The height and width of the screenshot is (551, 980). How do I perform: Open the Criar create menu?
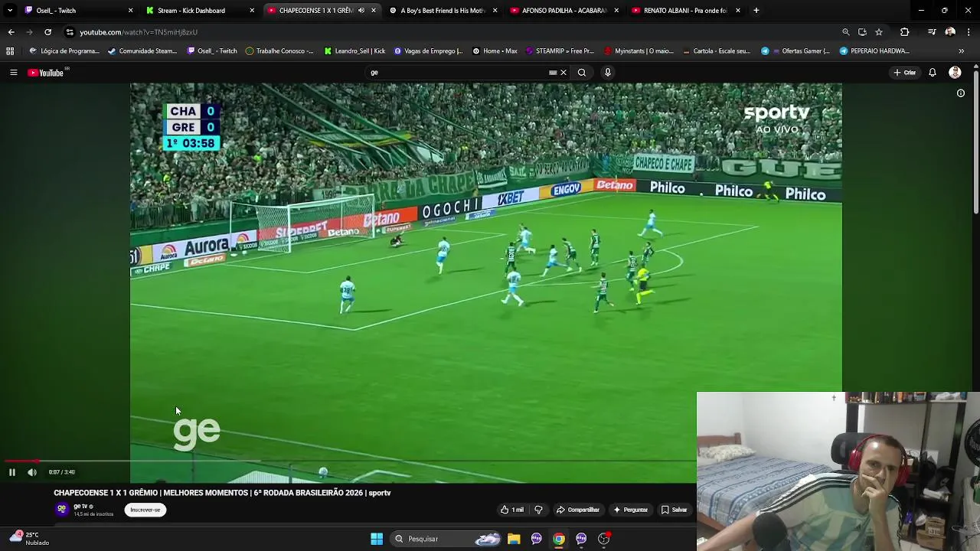coord(904,73)
